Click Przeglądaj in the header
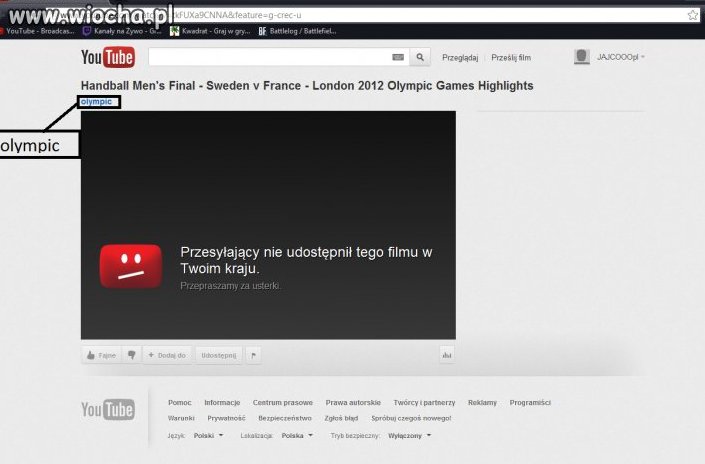The height and width of the screenshot is (464, 705). 460,58
